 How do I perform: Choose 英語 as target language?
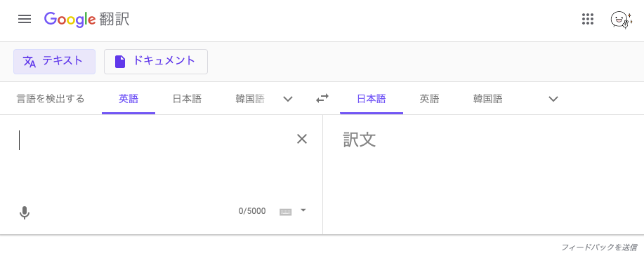click(430, 99)
